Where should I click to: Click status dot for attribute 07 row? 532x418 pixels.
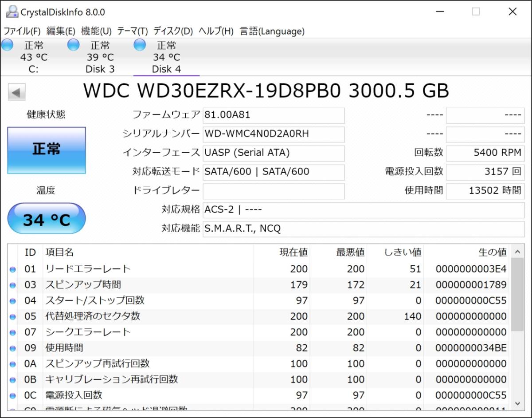coord(12,332)
